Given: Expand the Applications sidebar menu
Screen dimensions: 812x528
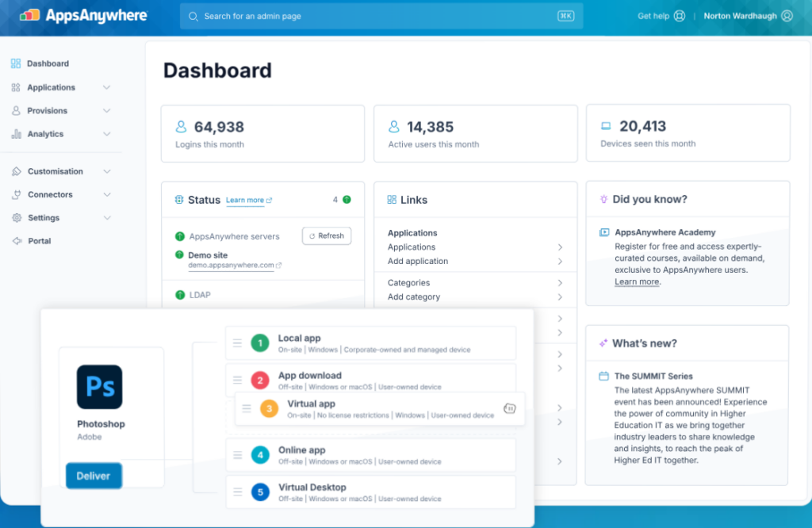Looking at the screenshot, I should click(x=106, y=87).
